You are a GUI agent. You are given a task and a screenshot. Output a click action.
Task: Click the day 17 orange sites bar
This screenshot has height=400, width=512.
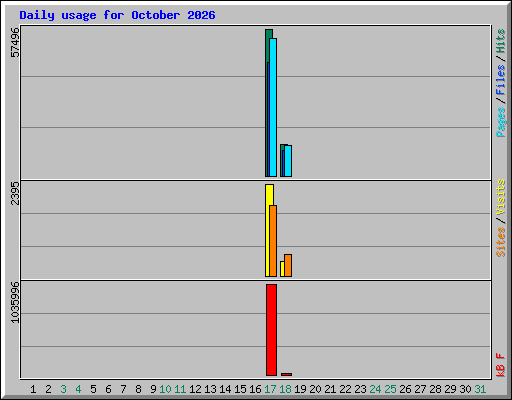click(273, 241)
